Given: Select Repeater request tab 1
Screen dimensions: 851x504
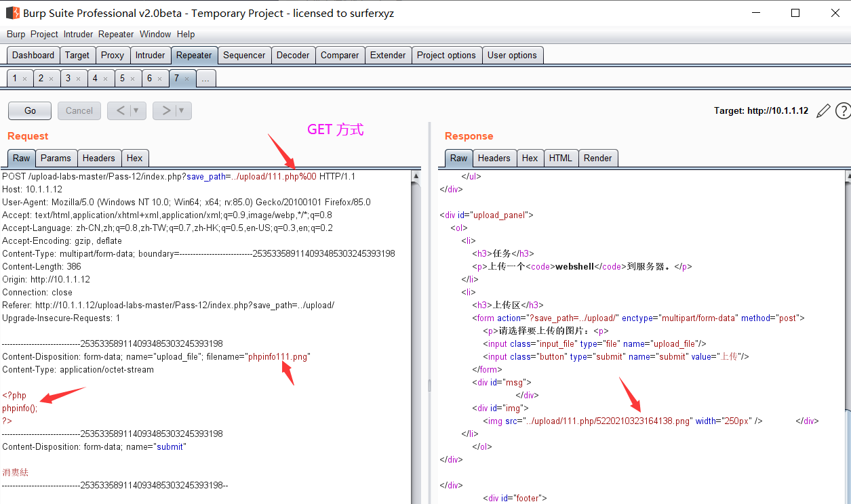Looking at the screenshot, I should click(15, 79).
